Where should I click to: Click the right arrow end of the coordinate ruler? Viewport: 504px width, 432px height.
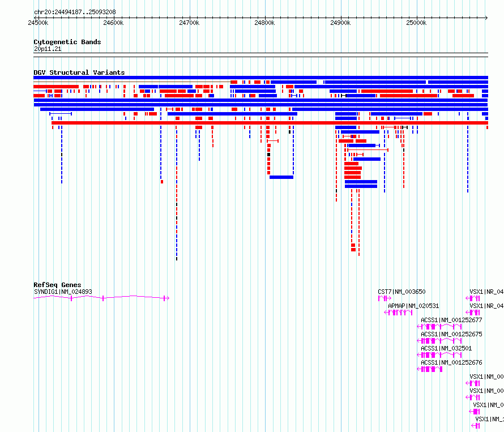486,18
